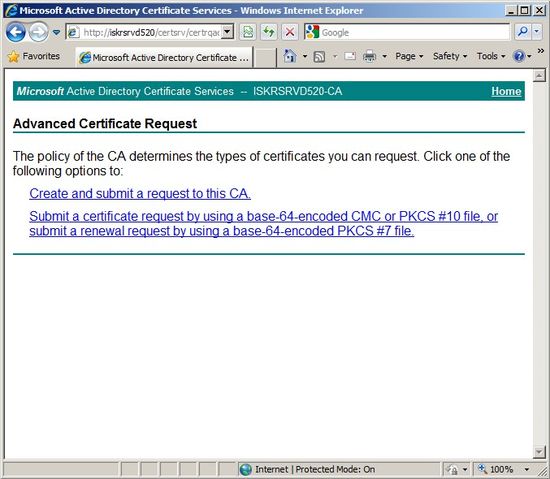Screen dimensions: 550x479
Task: Expand the feeds dropdown arrow
Action: click(335, 56)
